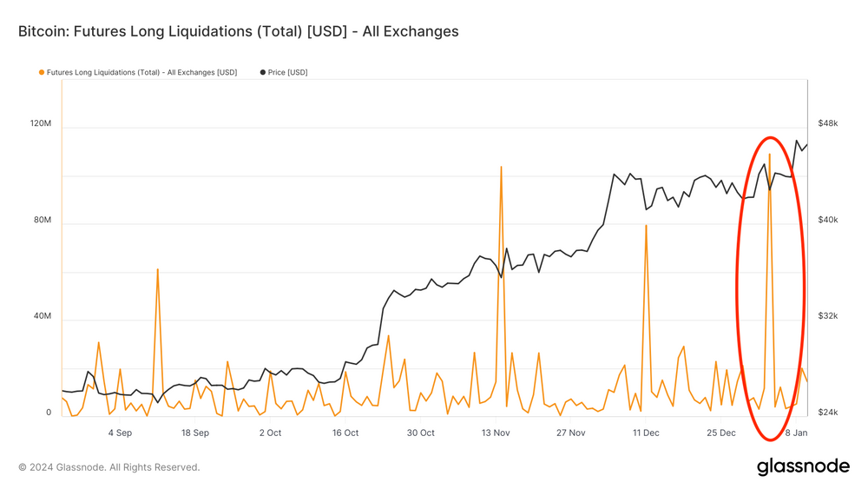The width and height of the screenshot is (868, 489).
Task: Click the 40M left axis label
Action: pyautogui.click(x=41, y=317)
